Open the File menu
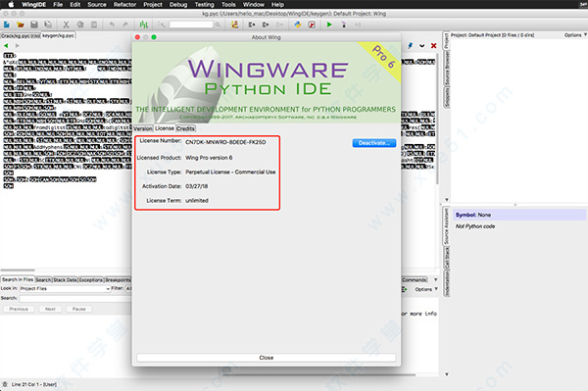The image size is (588, 391). click(x=58, y=5)
